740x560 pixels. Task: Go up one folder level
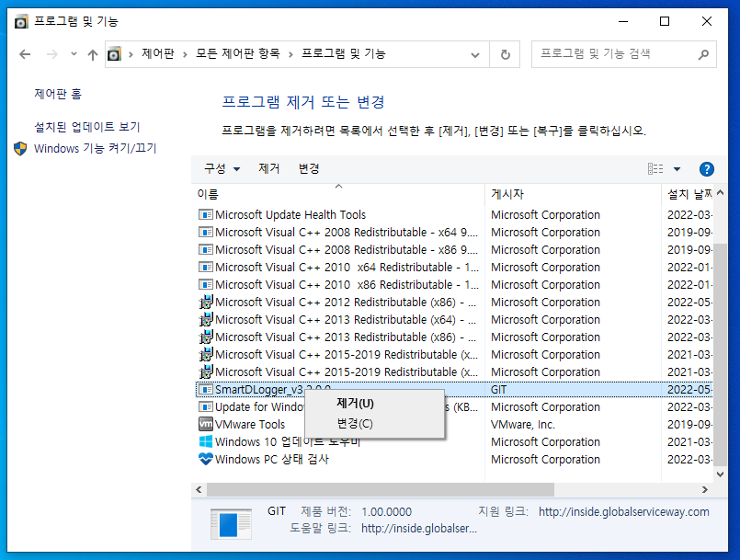(93, 54)
